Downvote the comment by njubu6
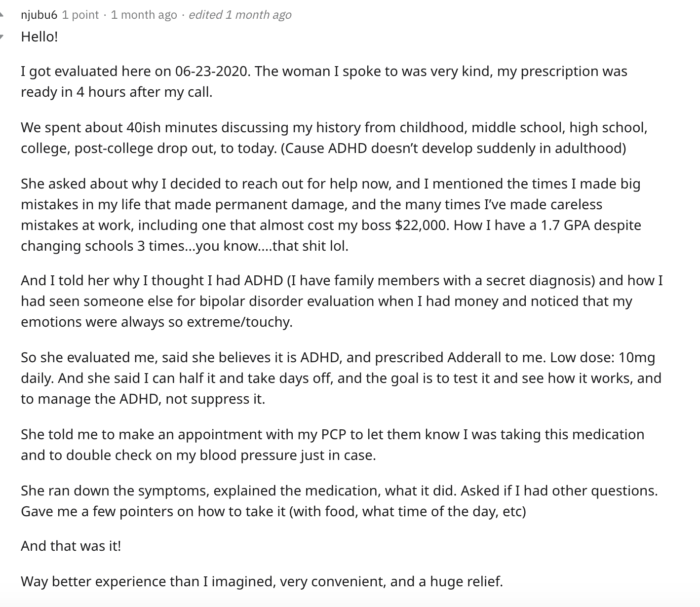Viewport: 700px width, 607px height. (1, 37)
